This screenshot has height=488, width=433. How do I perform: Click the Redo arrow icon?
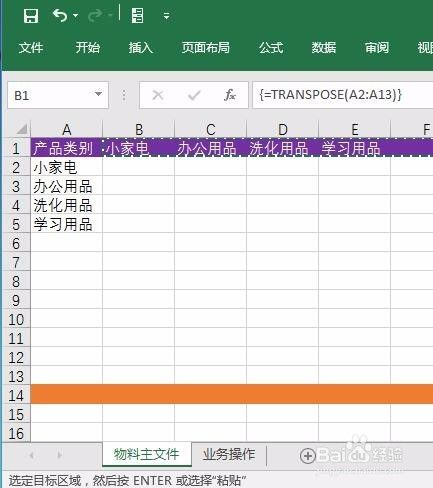95,15
